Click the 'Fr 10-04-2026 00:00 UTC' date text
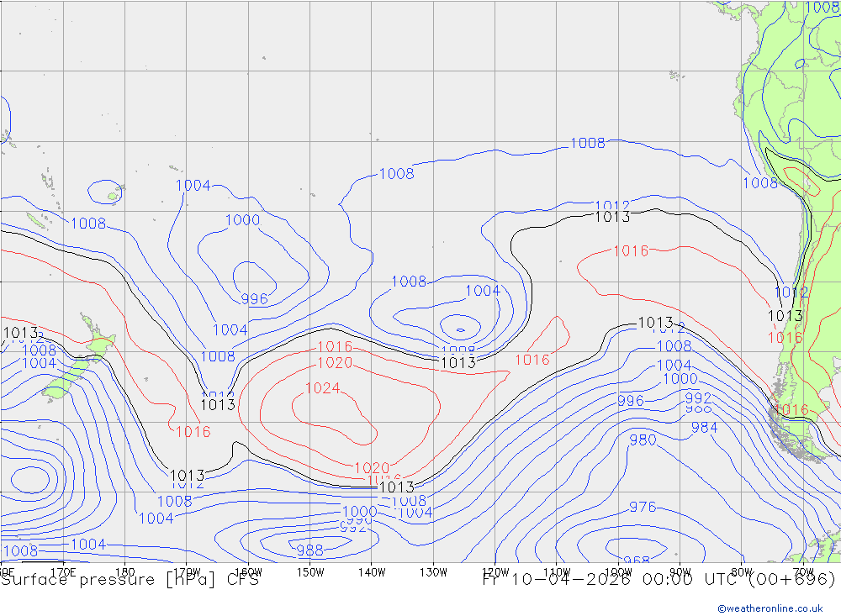 click(x=609, y=580)
